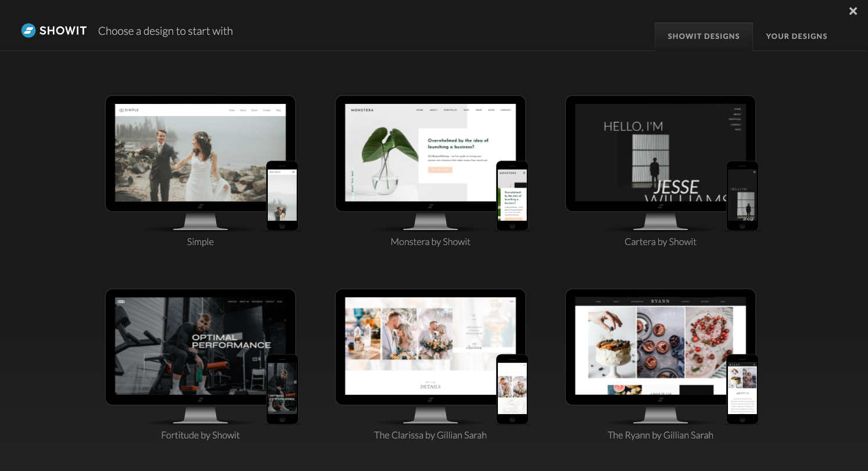This screenshot has width=868, height=471.
Task: Click The Clarissa design phone mockup
Action: pos(512,390)
